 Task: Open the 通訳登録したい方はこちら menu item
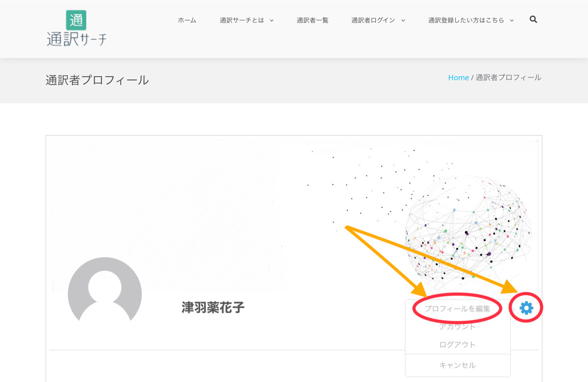(x=466, y=20)
